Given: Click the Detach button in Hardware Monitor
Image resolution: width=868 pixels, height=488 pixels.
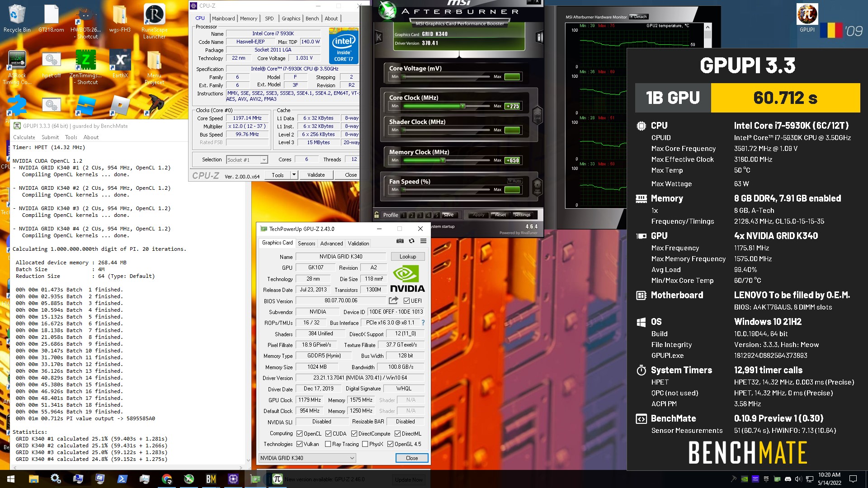Looking at the screenshot, I should (639, 17).
